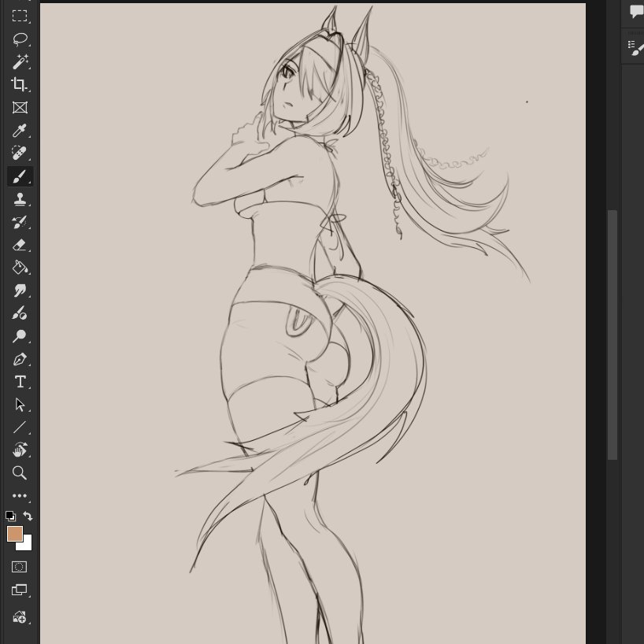Viewport: 644px width, 644px height.
Task: Select the Frame tool
Action: tap(20, 108)
